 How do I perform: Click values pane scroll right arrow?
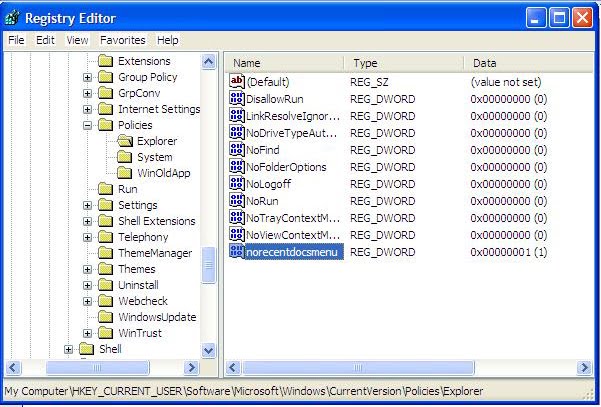coord(584,368)
